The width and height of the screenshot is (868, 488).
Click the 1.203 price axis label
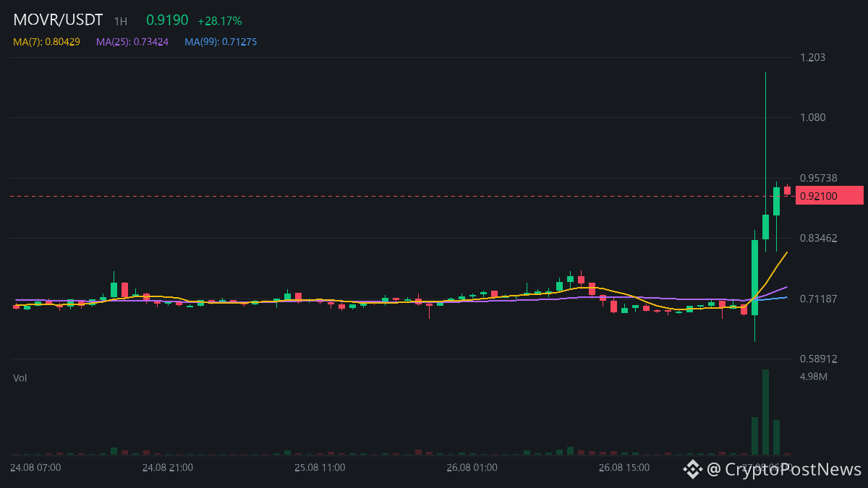point(812,57)
